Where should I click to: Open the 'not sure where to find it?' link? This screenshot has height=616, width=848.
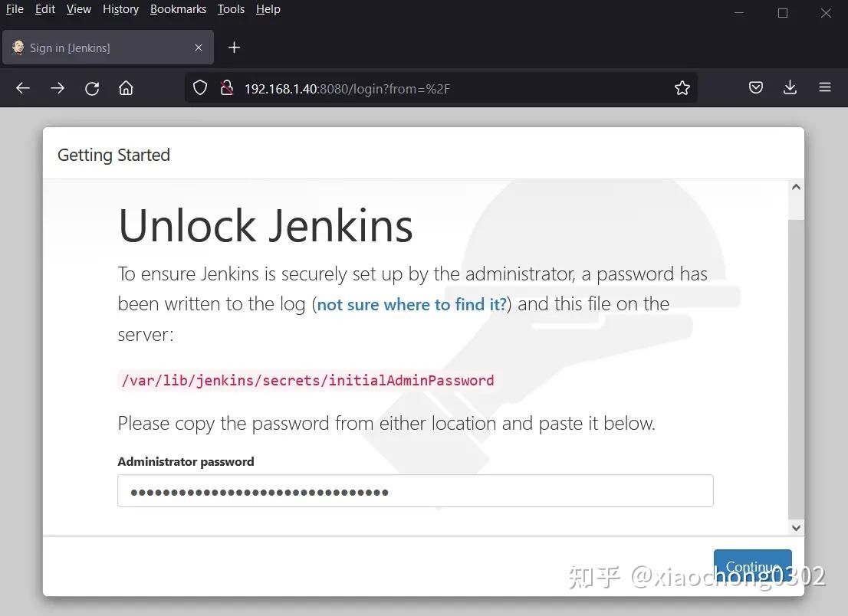(x=411, y=303)
